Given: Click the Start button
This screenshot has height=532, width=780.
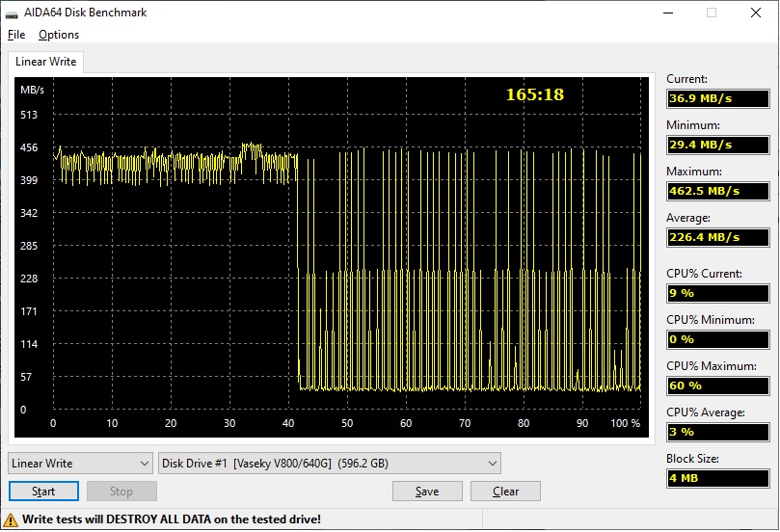Looking at the screenshot, I should click(43, 492).
